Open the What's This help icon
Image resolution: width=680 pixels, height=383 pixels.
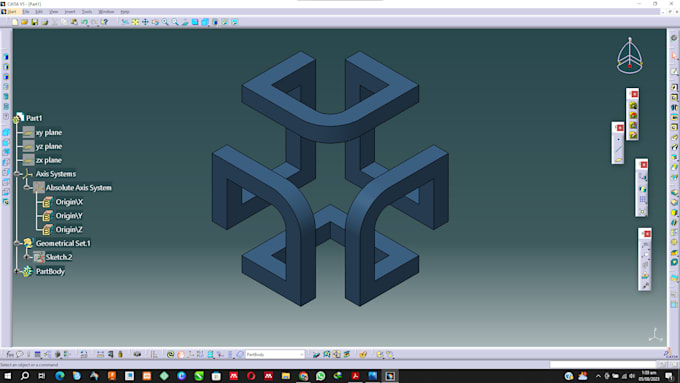[x=105, y=22]
